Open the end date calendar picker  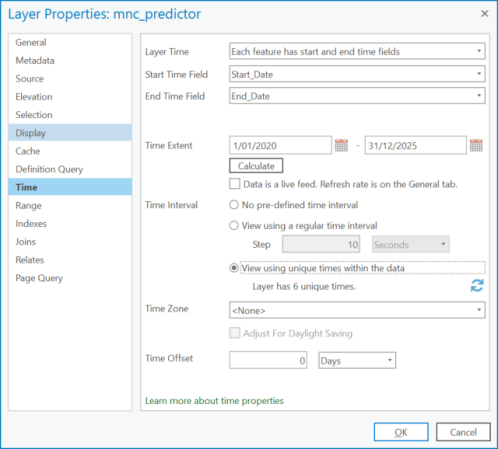476,145
